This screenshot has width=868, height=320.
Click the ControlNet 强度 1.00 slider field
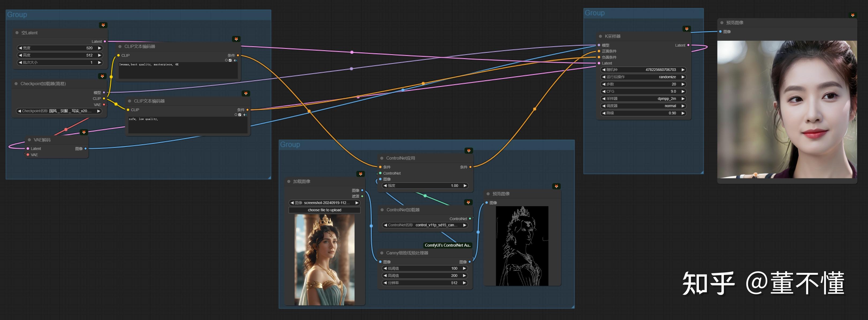(x=424, y=186)
